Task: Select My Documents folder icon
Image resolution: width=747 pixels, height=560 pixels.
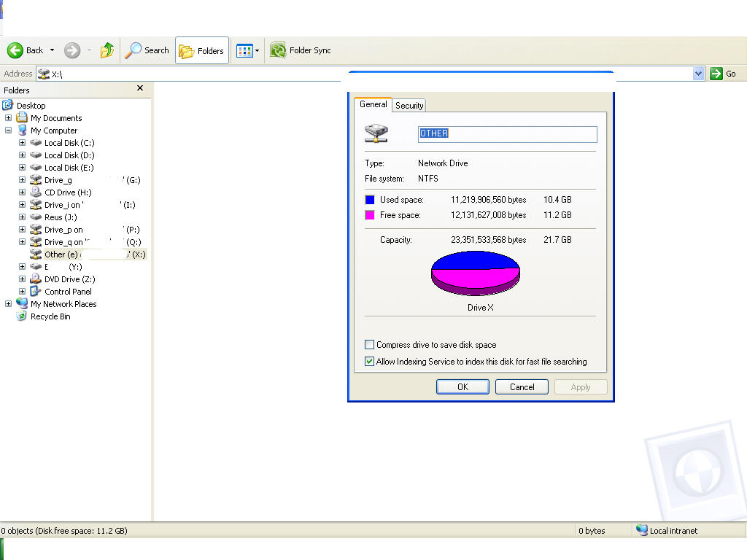Action: click(x=22, y=117)
